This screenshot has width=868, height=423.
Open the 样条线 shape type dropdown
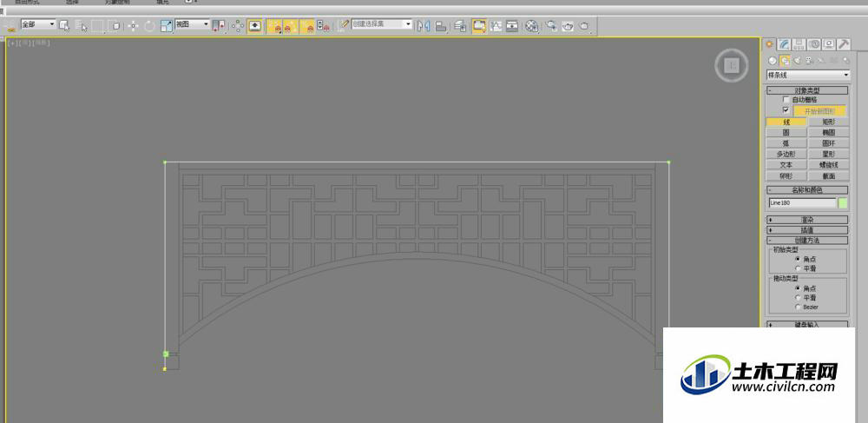(x=808, y=75)
